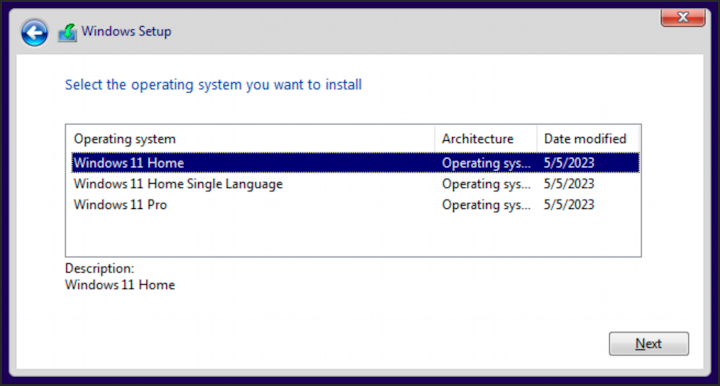Select Windows 11 Home in the list

point(355,163)
